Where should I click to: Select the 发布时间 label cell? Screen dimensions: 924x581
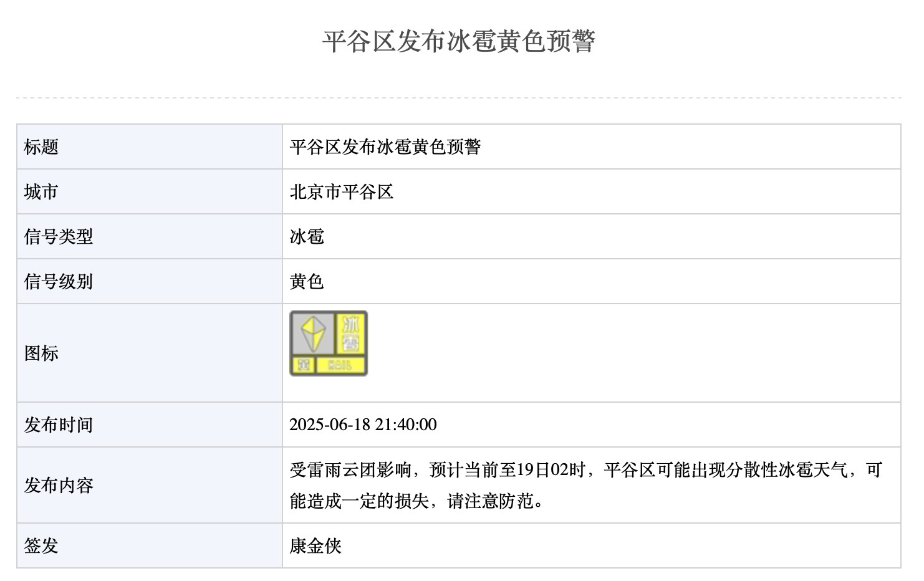(150, 425)
